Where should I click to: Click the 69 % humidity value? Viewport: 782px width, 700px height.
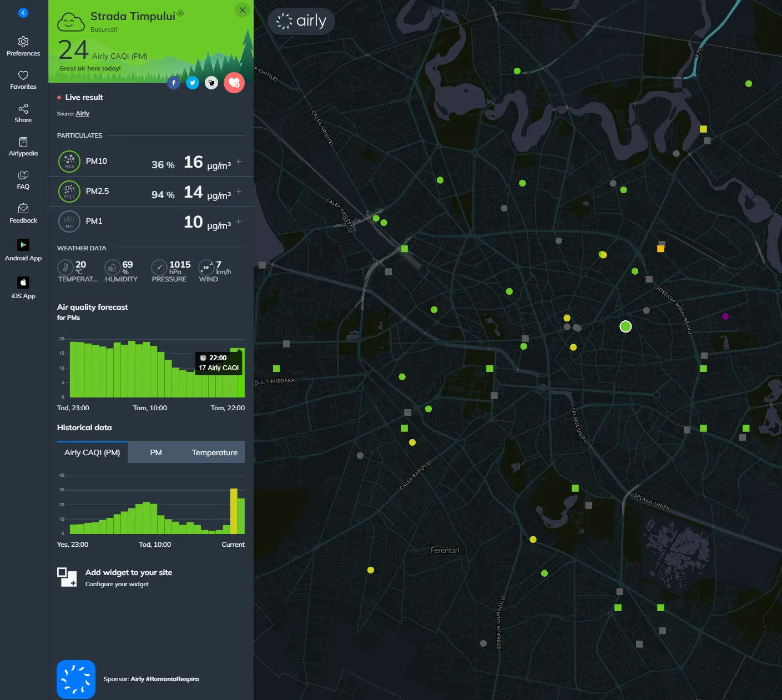pos(128,267)
